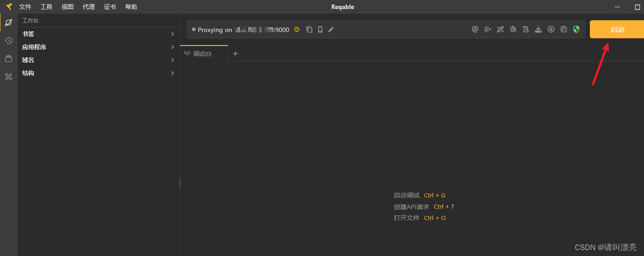Open the 代理 menu
The image size is (644, 256).
tap(89, 7)
